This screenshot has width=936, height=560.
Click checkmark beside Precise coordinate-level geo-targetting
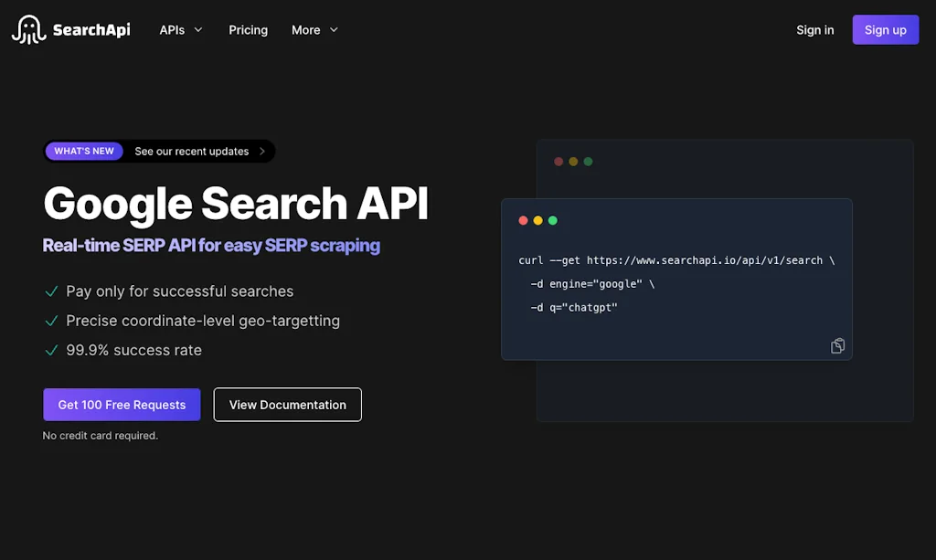pos(52,321)
